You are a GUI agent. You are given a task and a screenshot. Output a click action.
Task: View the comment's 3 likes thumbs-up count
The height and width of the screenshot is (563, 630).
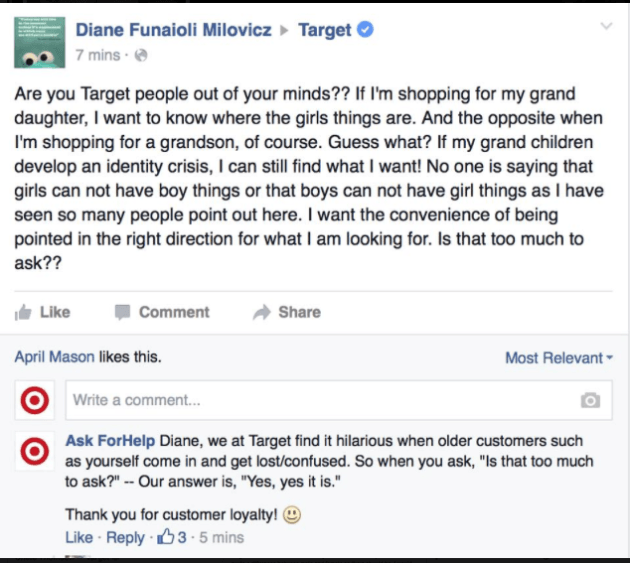tap(170, 538)
